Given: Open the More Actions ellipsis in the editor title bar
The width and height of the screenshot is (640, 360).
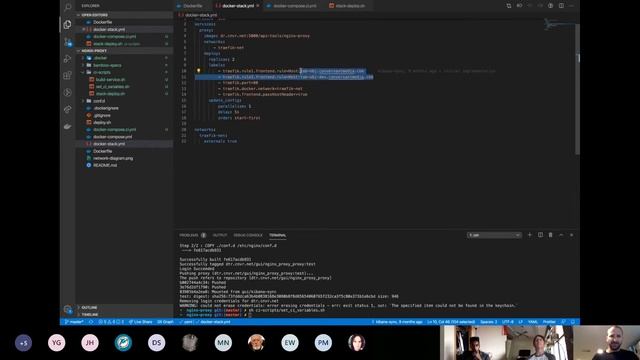Looking at the screenshot, I should click(571, 6).
